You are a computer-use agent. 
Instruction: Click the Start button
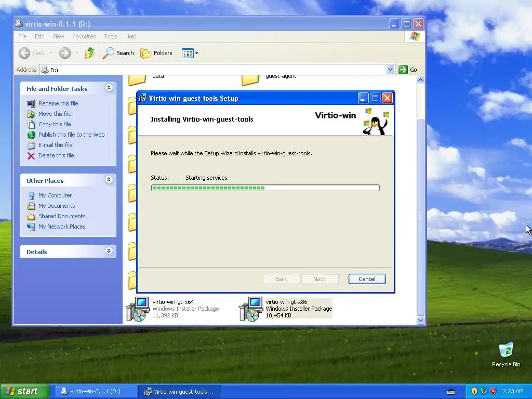(x=24, y=391)
